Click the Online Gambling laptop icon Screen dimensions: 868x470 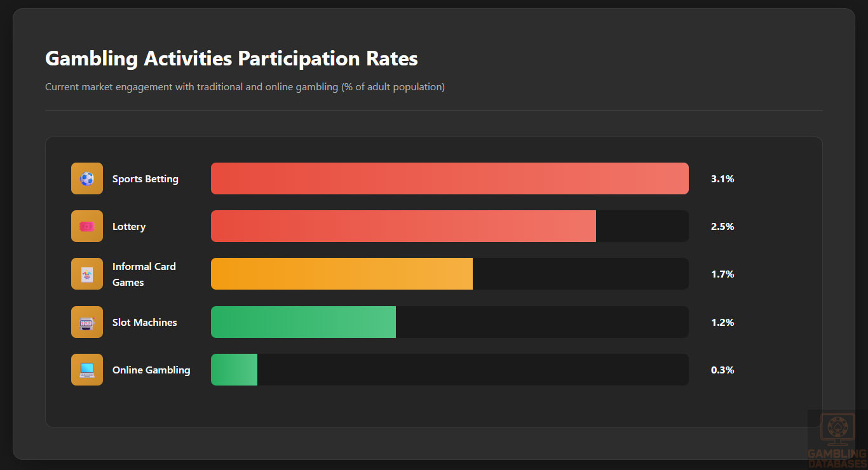pos(87,370)
